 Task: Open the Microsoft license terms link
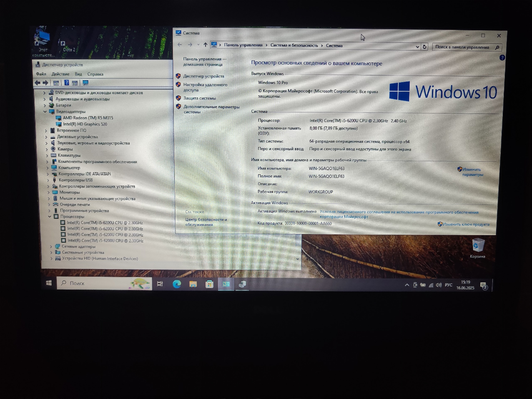(399, 214)
